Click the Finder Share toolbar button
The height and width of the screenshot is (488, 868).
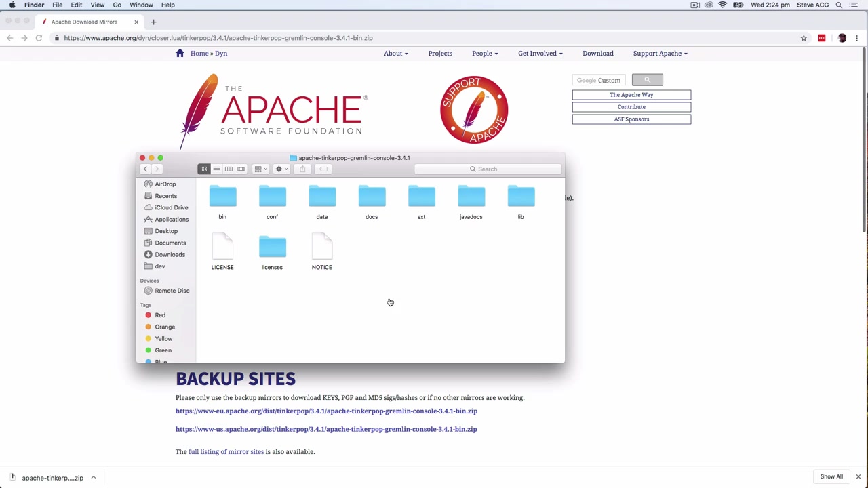click(x=302, y=169)
